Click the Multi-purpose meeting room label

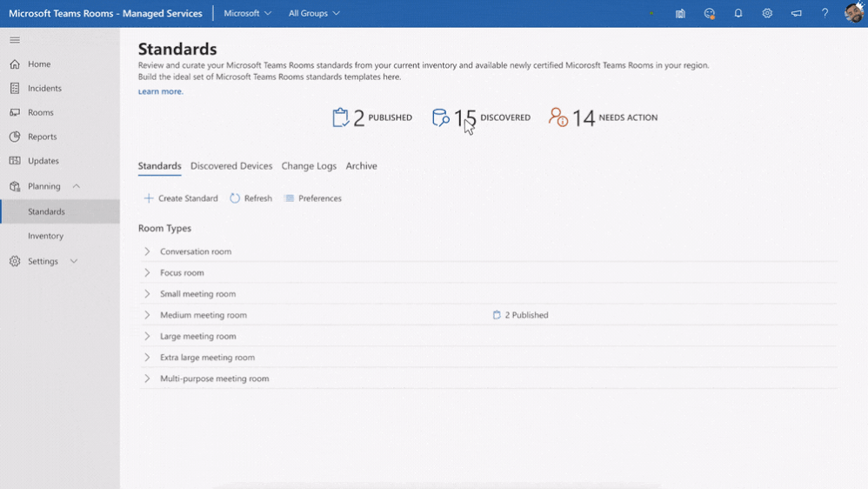[x=215, y=378]
